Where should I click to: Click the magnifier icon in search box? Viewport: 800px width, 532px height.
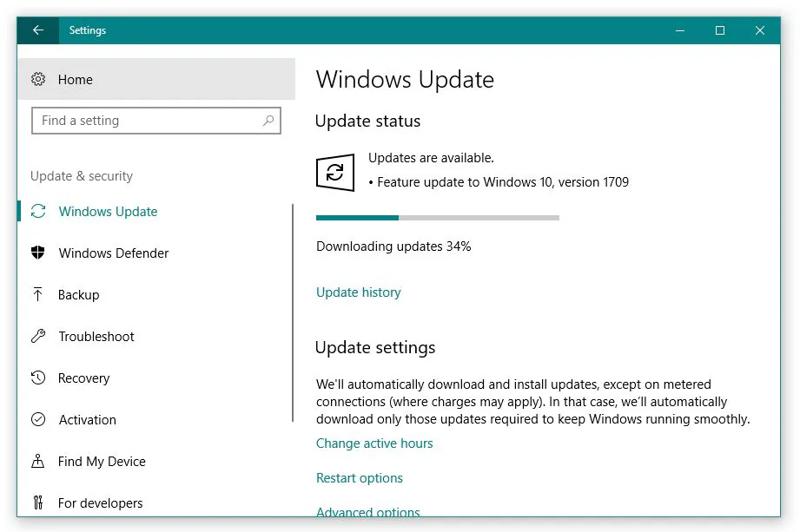point(268,121)
